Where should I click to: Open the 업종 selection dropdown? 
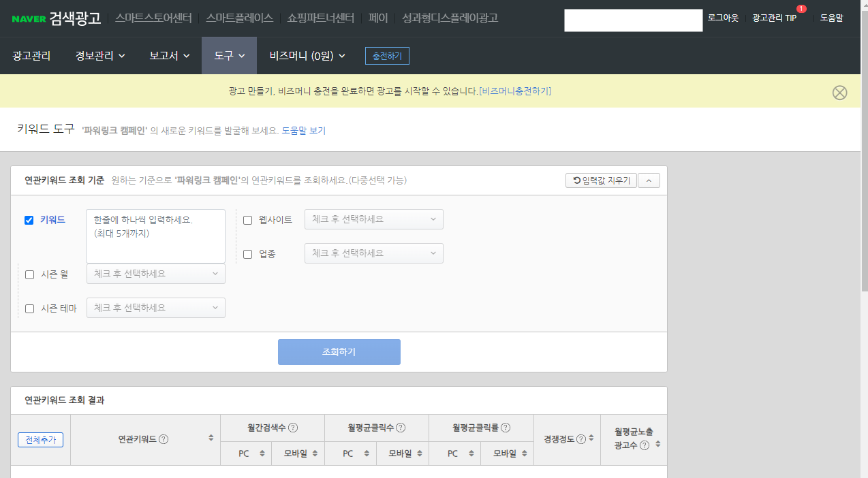point(374,253)
